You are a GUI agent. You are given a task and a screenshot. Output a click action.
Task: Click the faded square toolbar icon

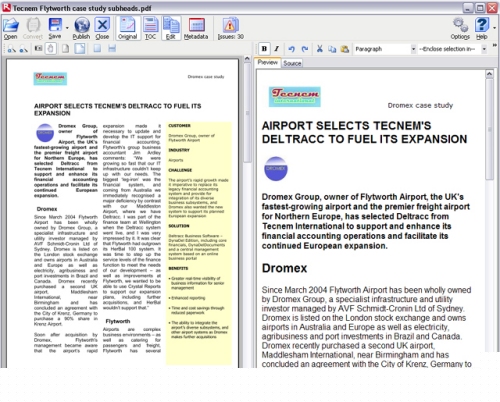tap(97, 49)
